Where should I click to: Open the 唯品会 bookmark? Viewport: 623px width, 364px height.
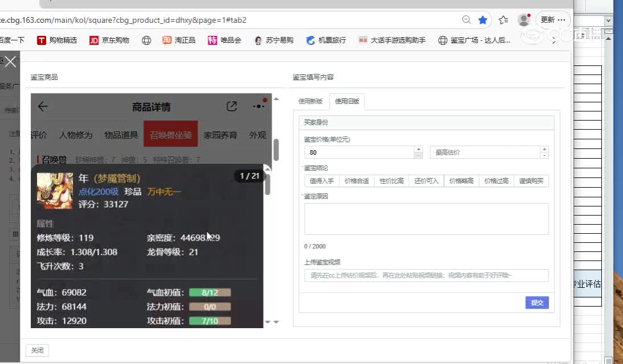tap(224, 40)
